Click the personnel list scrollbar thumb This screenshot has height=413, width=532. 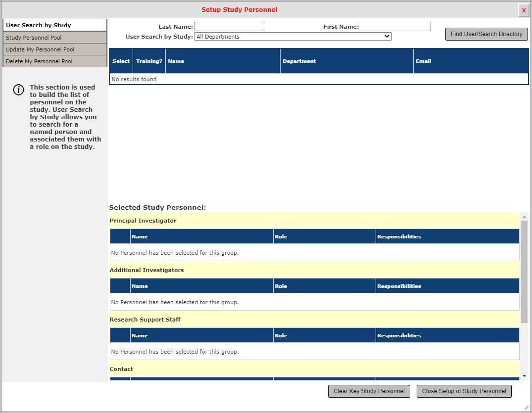point(524,272)
